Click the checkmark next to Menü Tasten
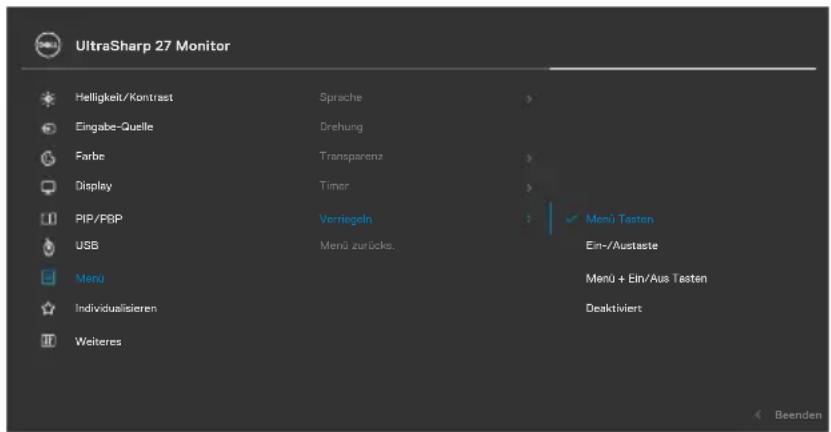Screen dimensions: 831x432 point(571,218)
